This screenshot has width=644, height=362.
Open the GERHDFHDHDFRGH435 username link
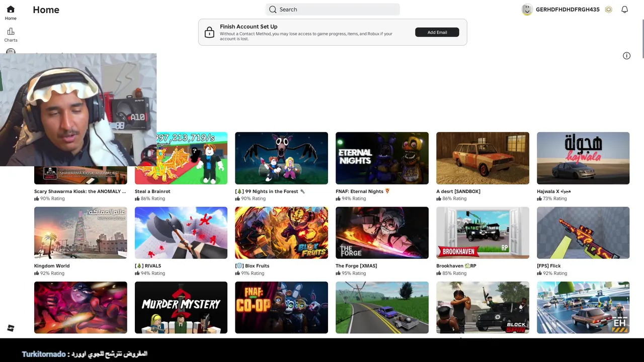pyautogui.click(x=568, y=10)
